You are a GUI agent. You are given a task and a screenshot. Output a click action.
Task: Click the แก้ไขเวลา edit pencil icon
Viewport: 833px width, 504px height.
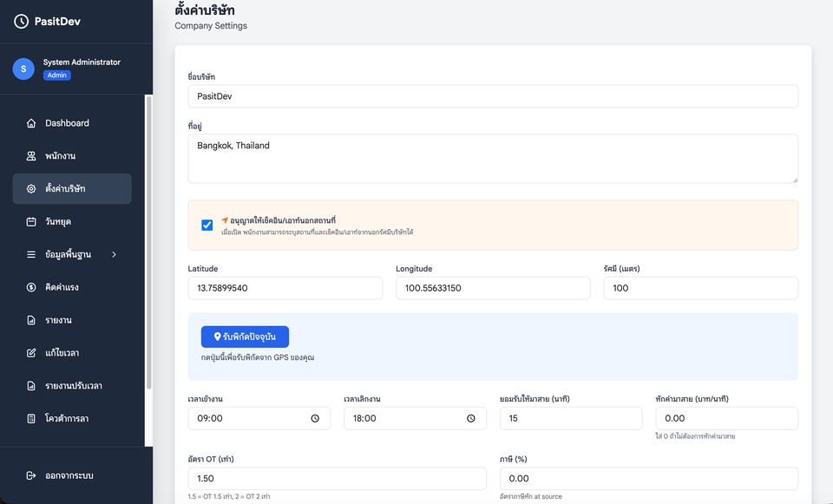pos(31,353)
